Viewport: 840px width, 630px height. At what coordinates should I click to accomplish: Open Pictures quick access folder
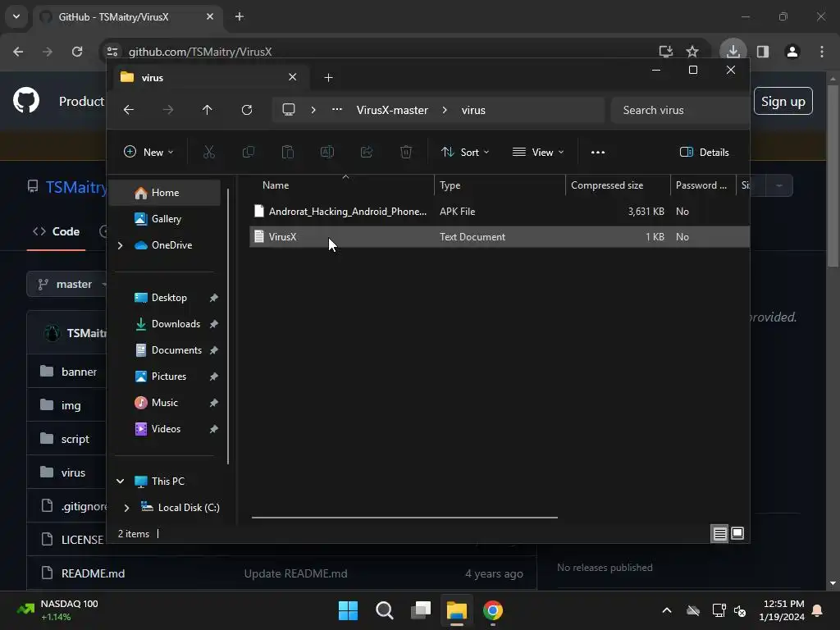tap(165, 376)
